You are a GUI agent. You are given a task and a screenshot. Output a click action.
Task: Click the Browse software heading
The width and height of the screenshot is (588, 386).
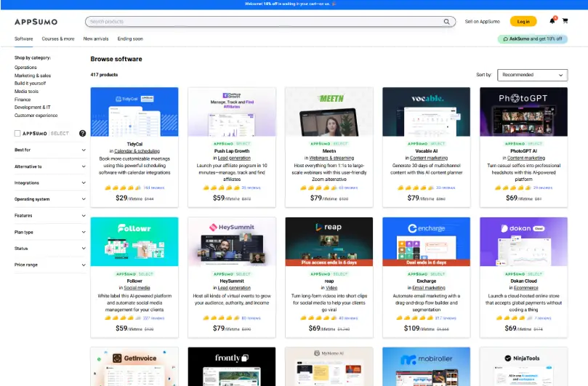(116, 60)
